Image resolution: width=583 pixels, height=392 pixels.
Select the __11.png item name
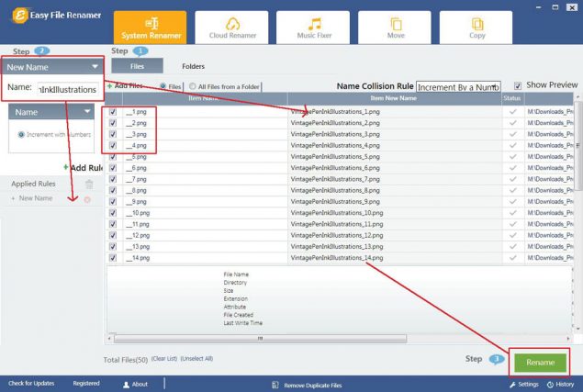138,224
